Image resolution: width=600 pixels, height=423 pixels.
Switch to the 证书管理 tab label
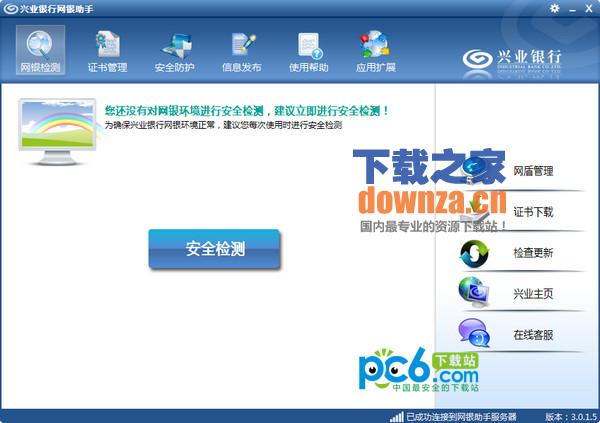click(108, 67)
